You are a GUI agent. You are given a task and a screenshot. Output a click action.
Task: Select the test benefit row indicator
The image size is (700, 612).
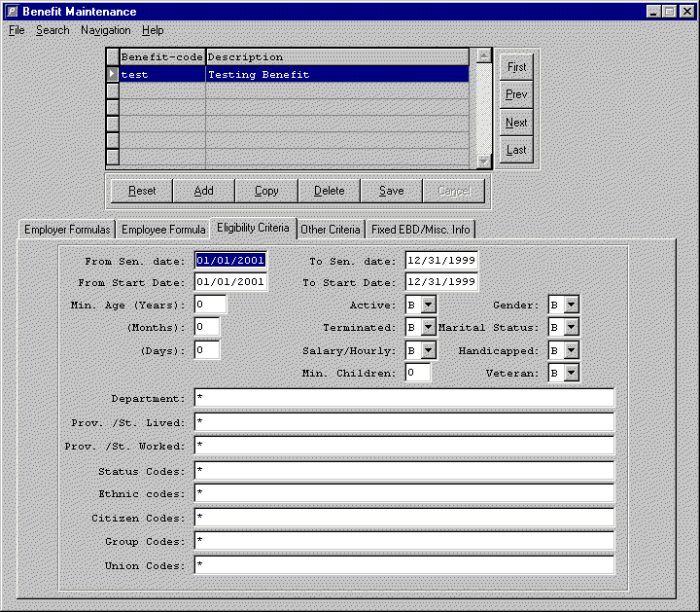(x=112, y=75)
